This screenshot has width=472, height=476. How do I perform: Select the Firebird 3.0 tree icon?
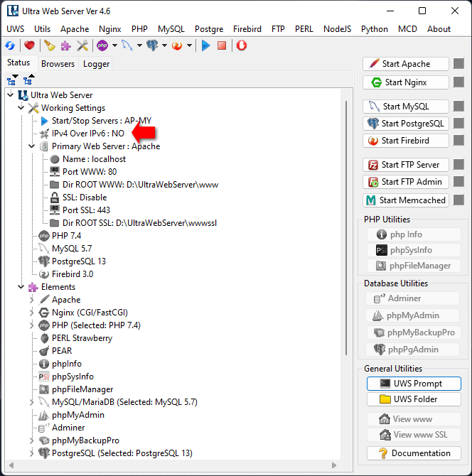click(x=44, y=274)
